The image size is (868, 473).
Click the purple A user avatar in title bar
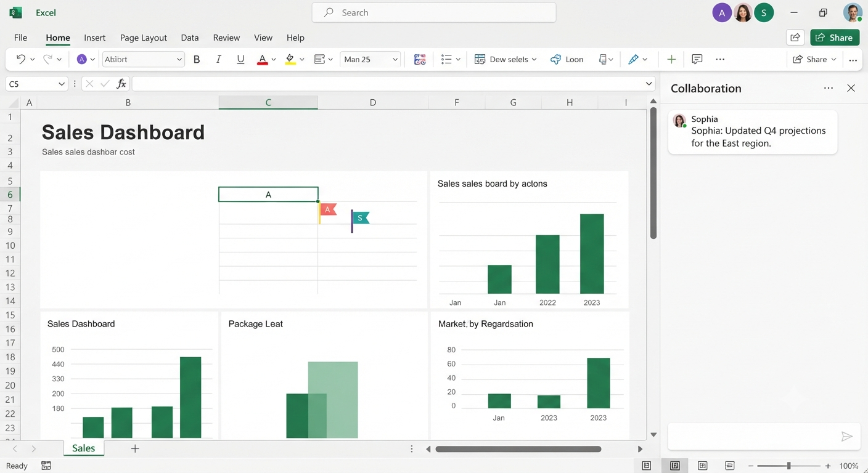tap(723, 12)
